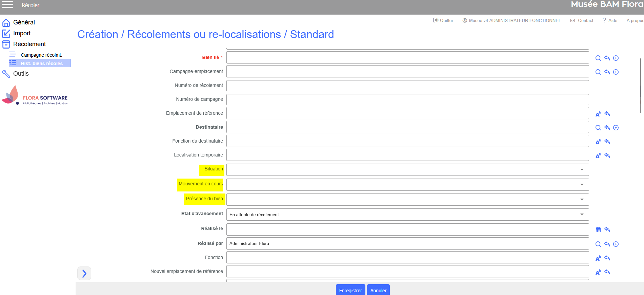Click the search icon for Bien lié
This screenshot has height=295, width=644.
tap(598, 58)
